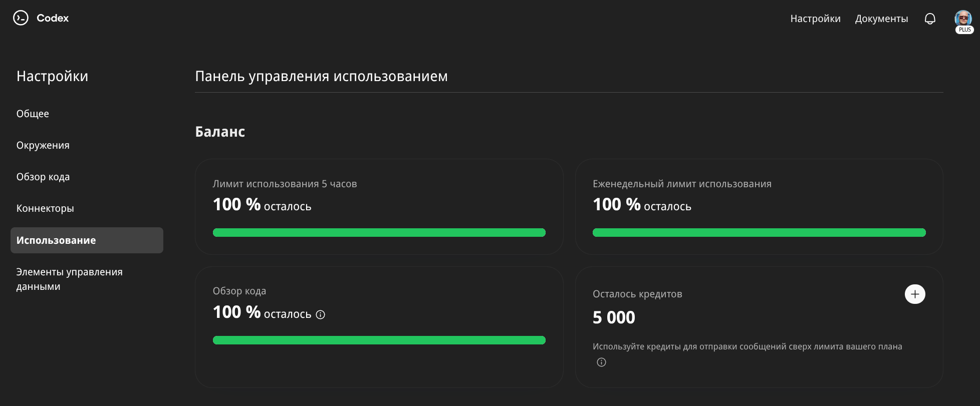Click the Codex title text
This screenshot has height=406, width=980.
click(x=53, y=18)
